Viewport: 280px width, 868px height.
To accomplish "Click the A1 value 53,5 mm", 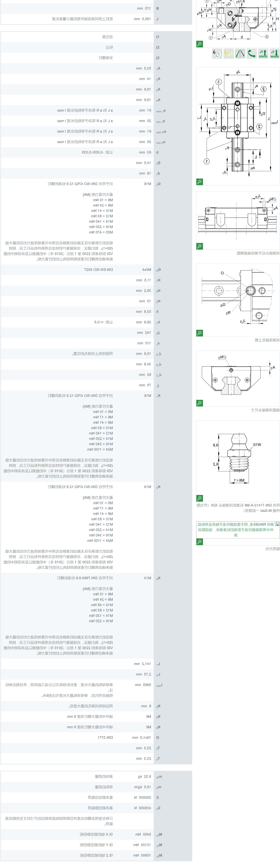I will click(x=143, y=68).
